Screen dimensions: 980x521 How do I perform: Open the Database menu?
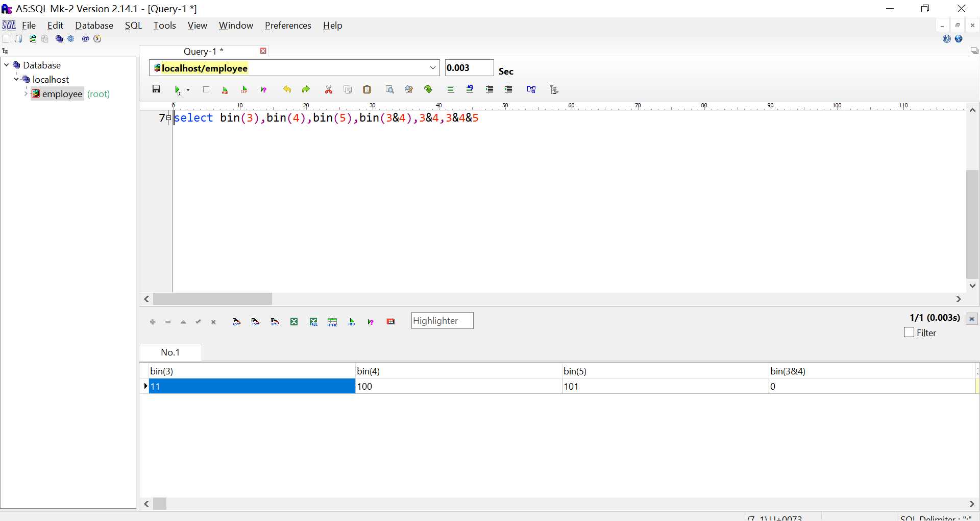click(x=94, y=26)
